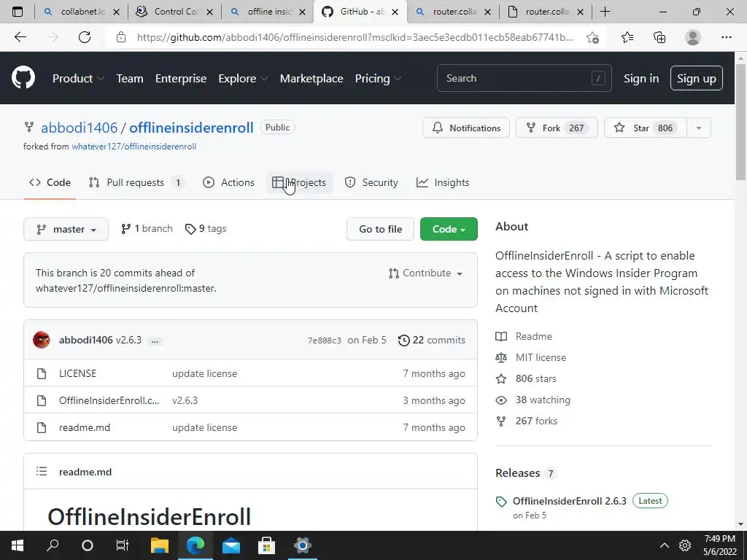Reload the page with the refresh icon
Viewport: 747px width, 560px height.
[85, 37]
